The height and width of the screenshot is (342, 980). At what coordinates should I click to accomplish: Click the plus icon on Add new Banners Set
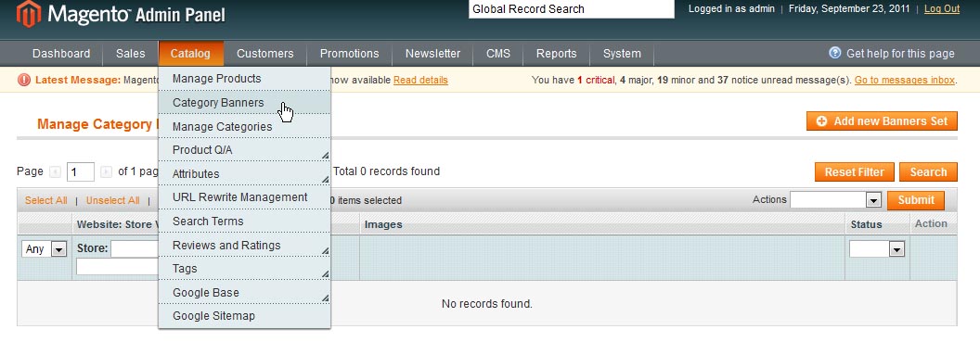[x=822, y=121]
